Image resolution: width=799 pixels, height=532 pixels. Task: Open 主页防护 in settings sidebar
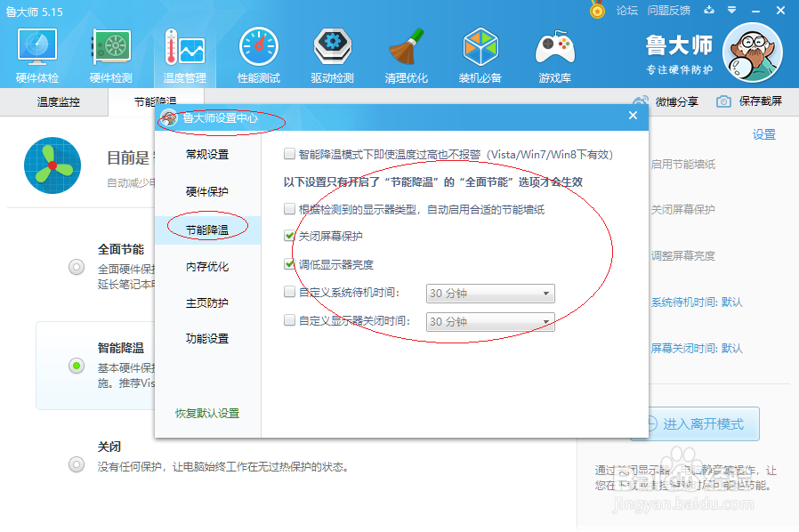[207, 302]
